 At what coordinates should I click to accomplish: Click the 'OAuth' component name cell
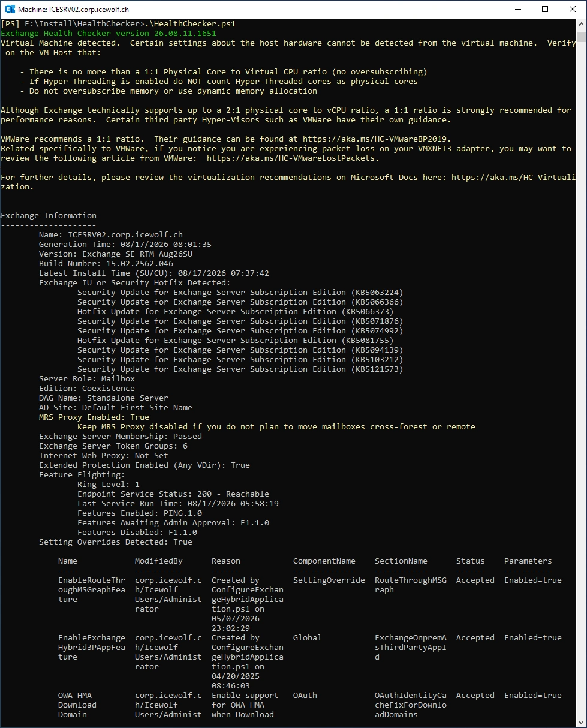[x=305, y=696]
